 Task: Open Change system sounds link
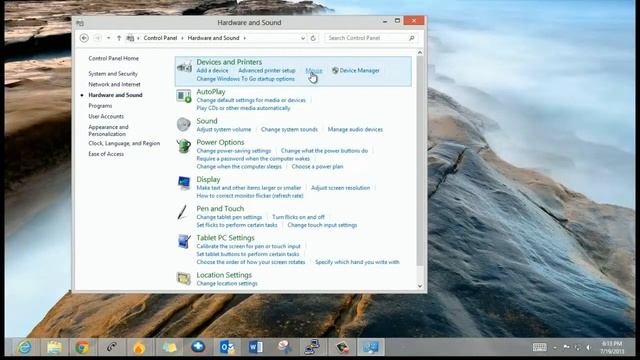pos(289,129)
